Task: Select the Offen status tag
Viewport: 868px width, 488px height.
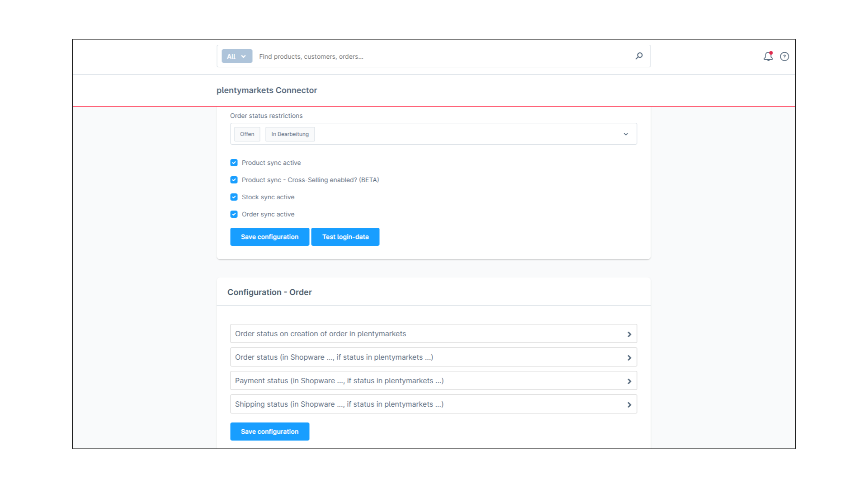Action: click(247, 134)
